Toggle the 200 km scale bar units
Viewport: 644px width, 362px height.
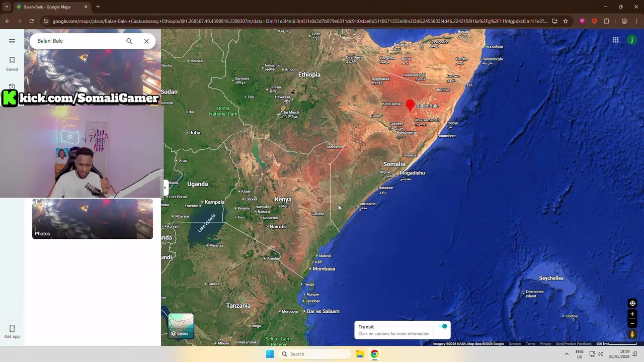[x=617, y=344]
